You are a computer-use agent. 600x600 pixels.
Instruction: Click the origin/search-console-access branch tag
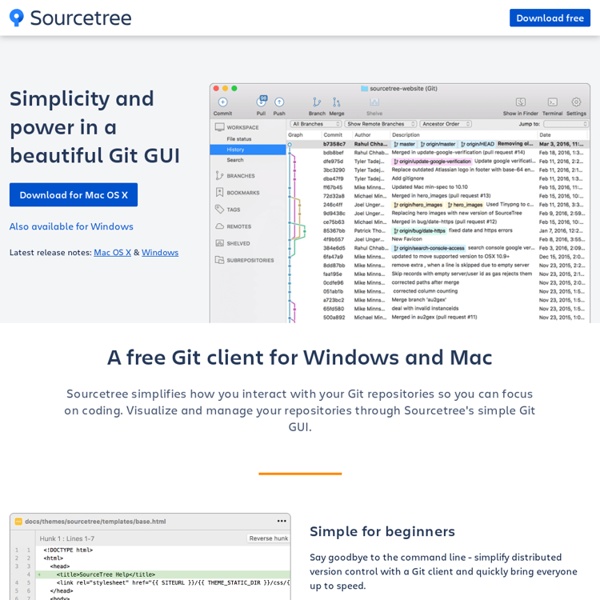tap(429, 248)
